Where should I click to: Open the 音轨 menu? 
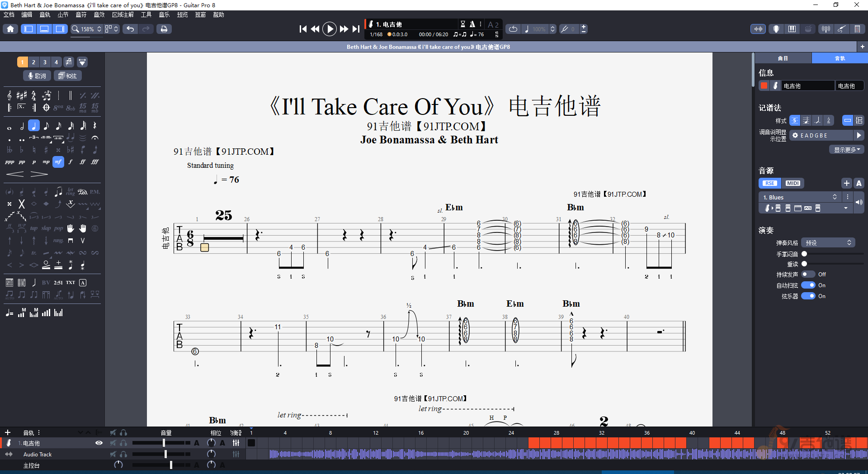click(45, 14)
